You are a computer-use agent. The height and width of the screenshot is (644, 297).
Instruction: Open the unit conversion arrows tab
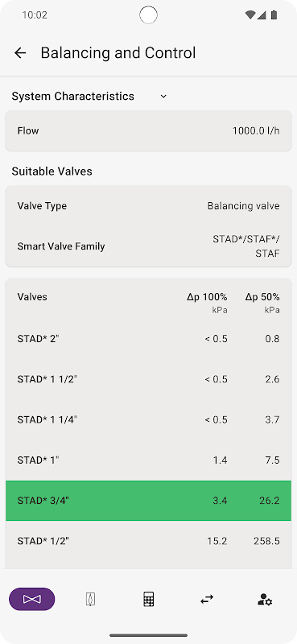207,600
